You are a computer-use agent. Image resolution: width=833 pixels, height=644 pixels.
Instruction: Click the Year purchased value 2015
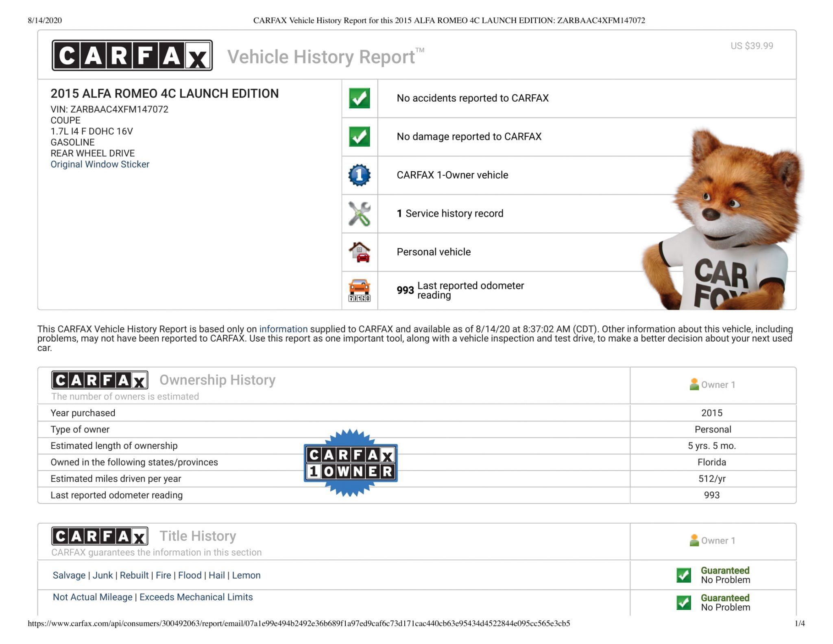(712, 413)
